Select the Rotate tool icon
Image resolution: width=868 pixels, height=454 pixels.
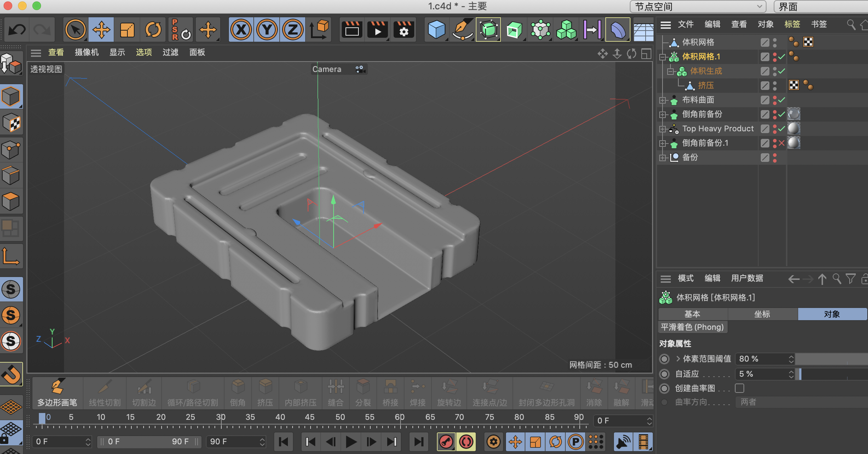point(153,30)
